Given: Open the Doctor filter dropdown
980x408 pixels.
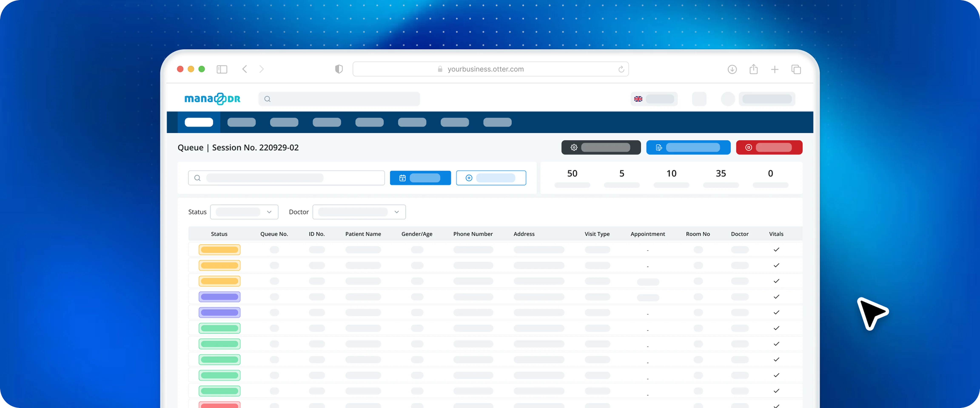Looking at the screenshot, I should [x=359, y=212].
